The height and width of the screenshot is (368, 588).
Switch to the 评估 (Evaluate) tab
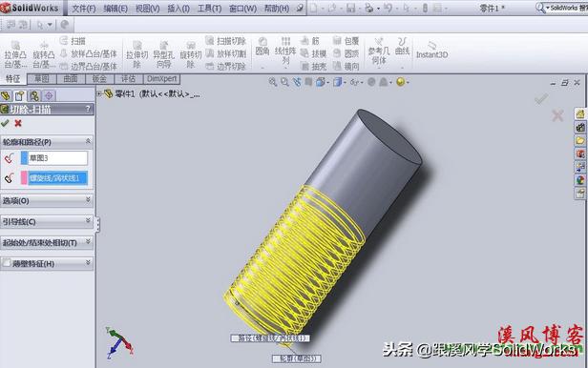(x=128, y=79)
